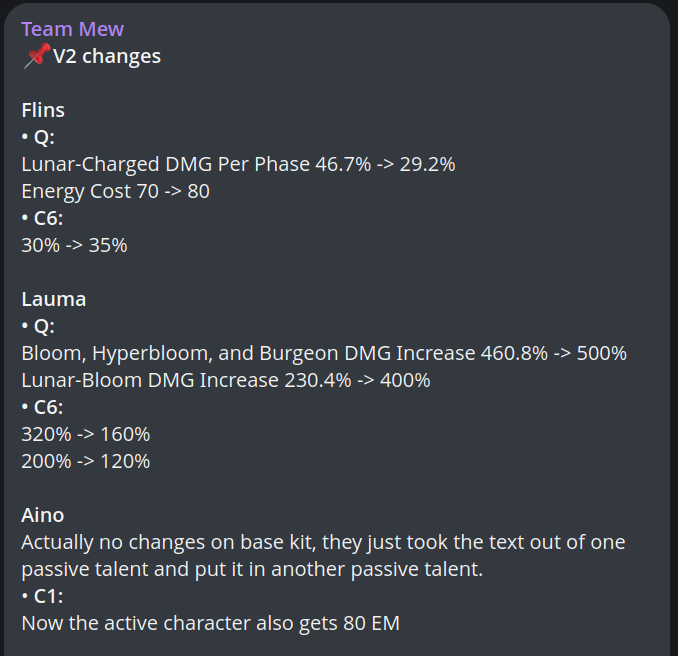Click the red pushpin emoji

click(x=36, y=56)
